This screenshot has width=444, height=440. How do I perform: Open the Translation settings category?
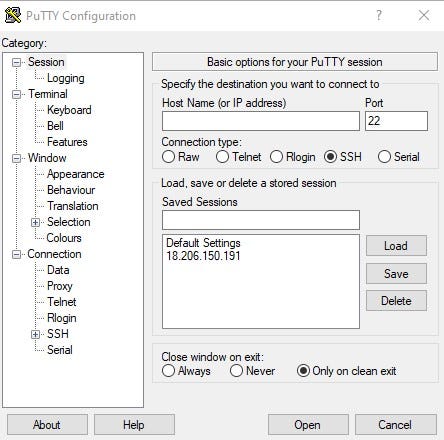click(x=73, y=206)
